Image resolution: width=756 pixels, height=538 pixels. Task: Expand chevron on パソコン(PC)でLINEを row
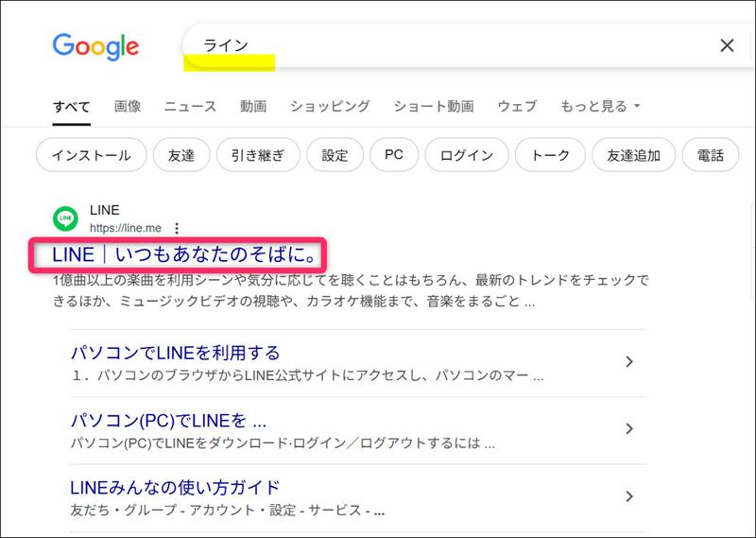(628, 428)
